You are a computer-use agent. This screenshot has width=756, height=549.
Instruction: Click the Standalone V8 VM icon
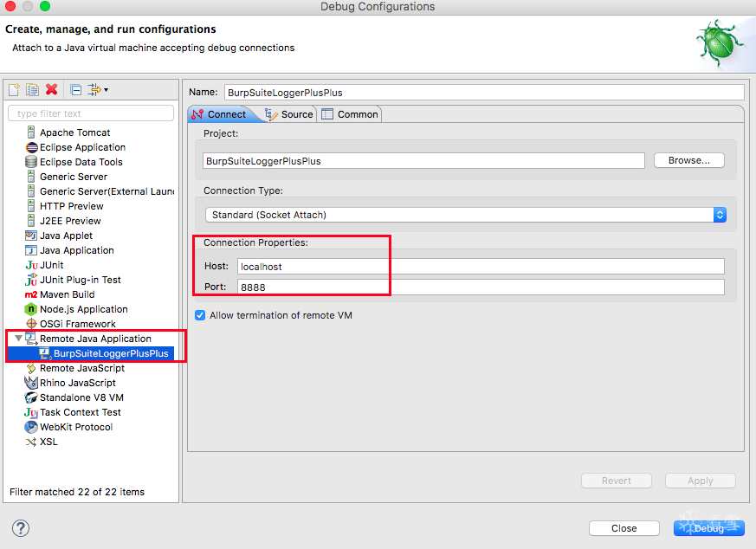point(31,397)
